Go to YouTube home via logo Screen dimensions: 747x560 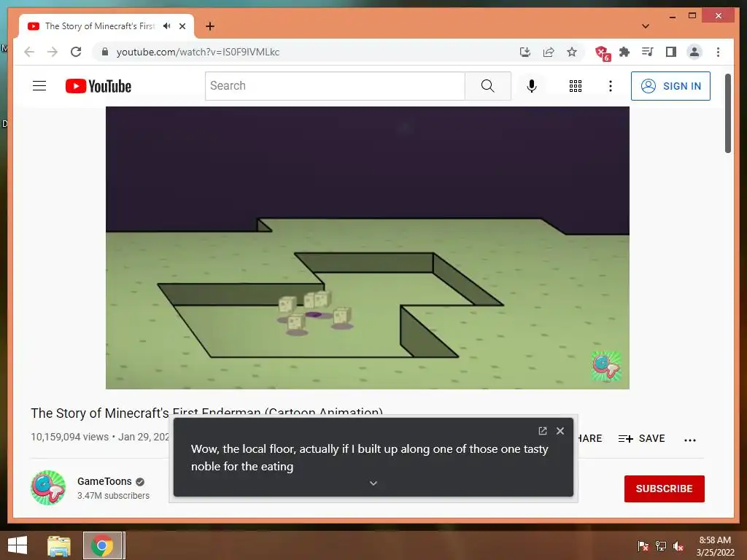[98, 86]
